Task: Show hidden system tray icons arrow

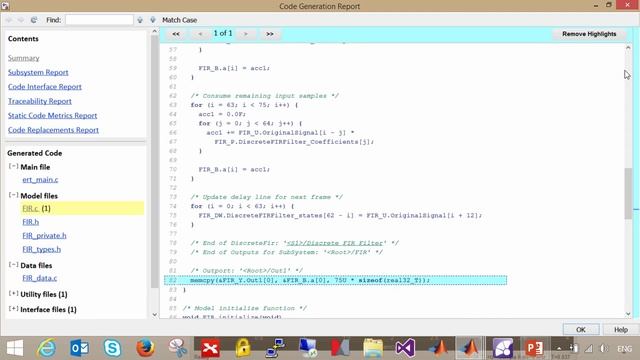Action: click(x=559, y=349)
